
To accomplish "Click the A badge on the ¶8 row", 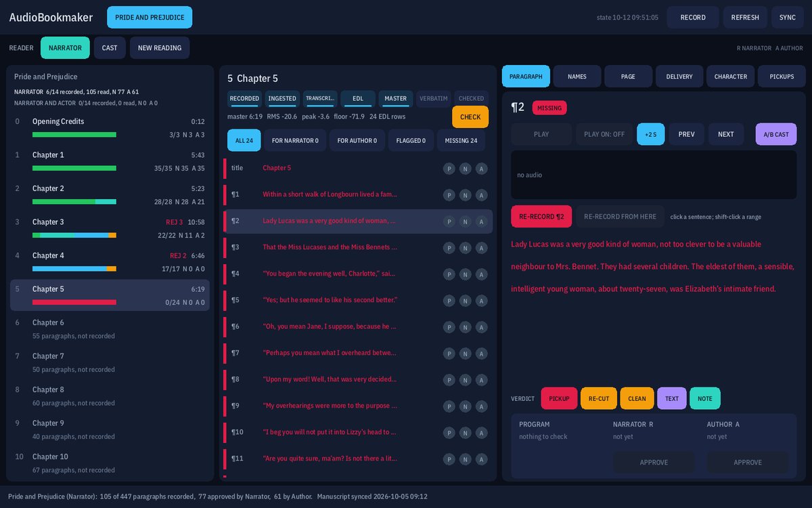I will (x=481, y=380).
